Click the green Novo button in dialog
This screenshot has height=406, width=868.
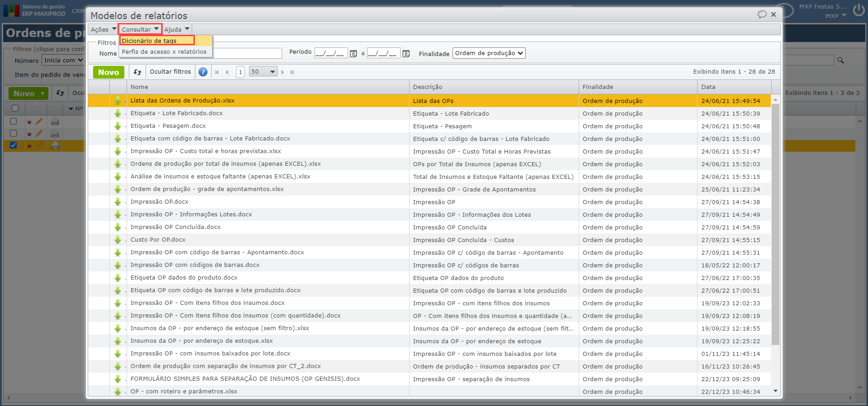[x=108, y=72]
